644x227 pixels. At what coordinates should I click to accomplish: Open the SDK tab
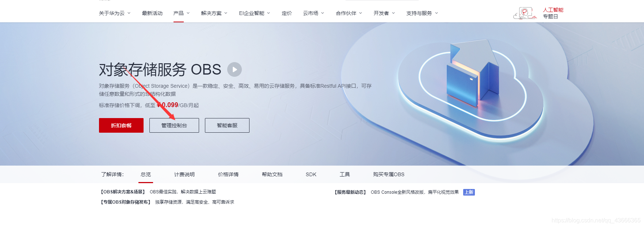coord(311,174)
